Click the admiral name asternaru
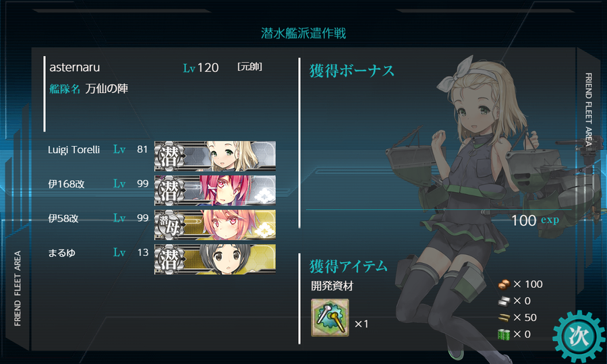Screen dimensions: 607x364 click(x=75, y=67)
